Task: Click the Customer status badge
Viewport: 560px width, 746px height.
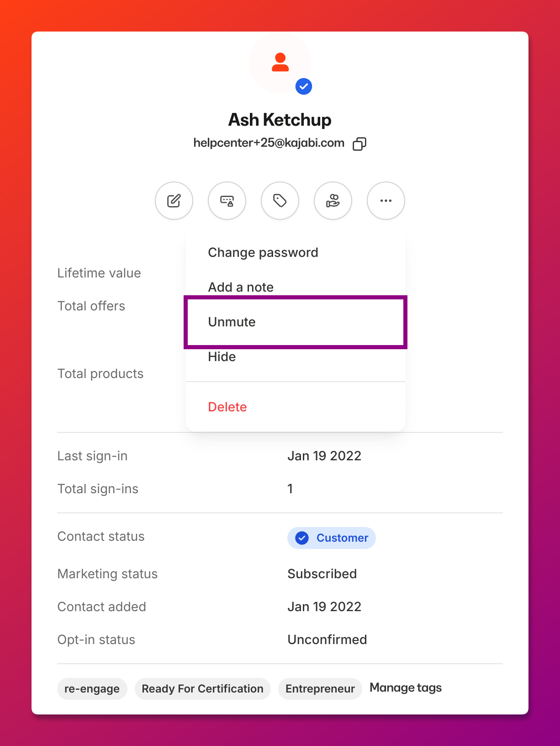Action: (x=332, y=538)
